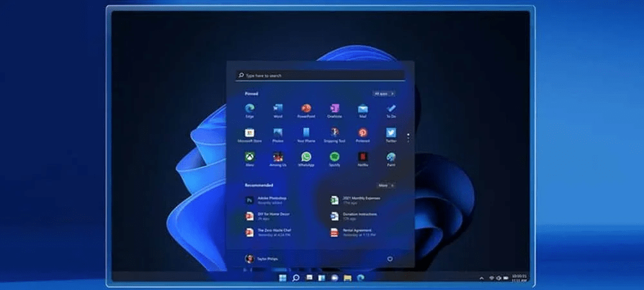Click the battery icon in system tray
644x290 pixels.
(x=506, y=278)
